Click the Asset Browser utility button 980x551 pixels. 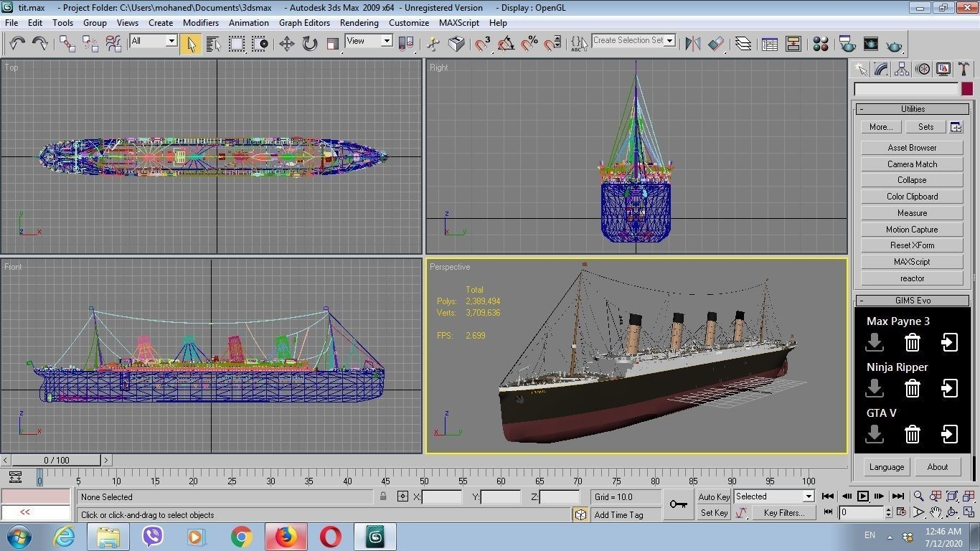[912, 148]
